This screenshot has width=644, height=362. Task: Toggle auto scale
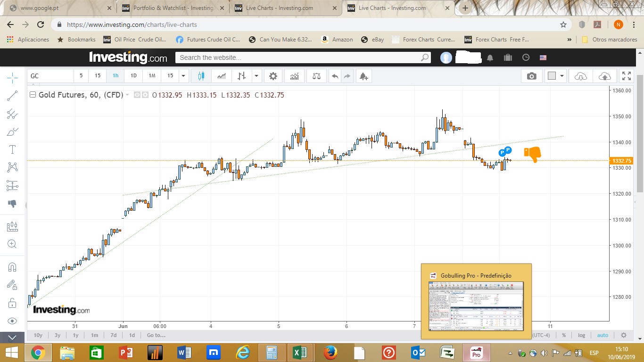coord(603,335)
